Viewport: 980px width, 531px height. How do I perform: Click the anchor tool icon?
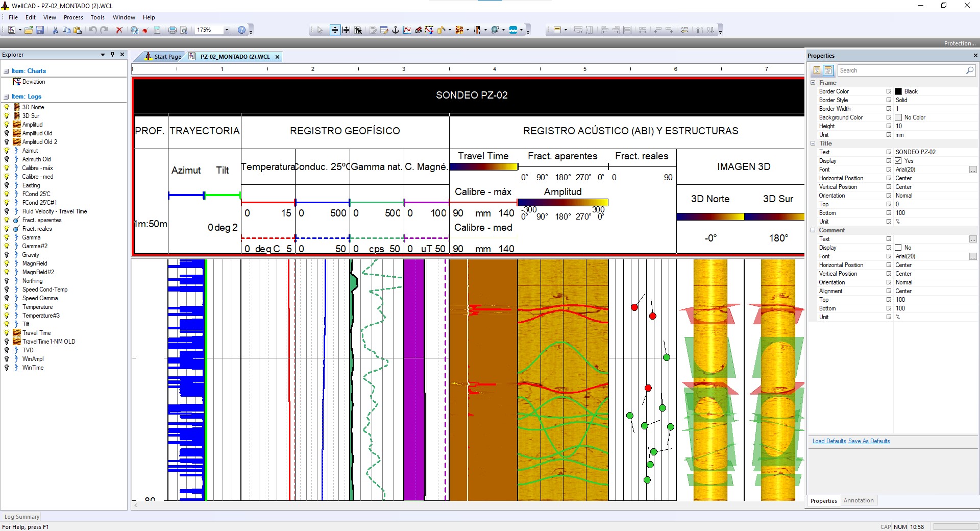tap(396, 30)
